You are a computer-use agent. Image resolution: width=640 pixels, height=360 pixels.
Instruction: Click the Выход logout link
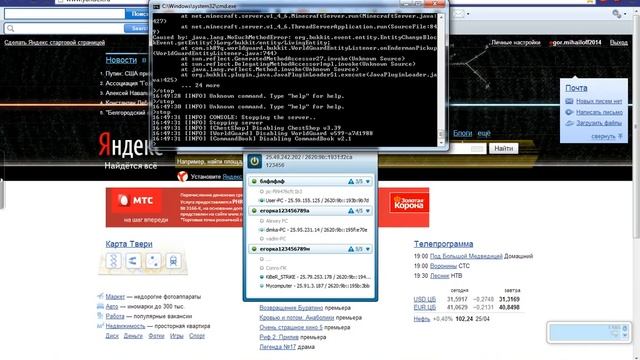[619, 42]
